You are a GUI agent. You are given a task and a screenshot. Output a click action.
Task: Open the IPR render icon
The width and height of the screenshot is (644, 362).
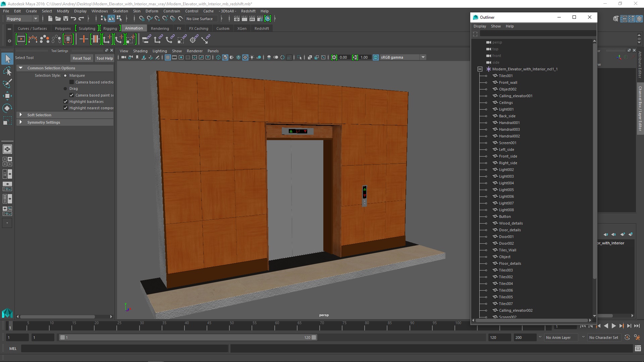tap(252, 19)
